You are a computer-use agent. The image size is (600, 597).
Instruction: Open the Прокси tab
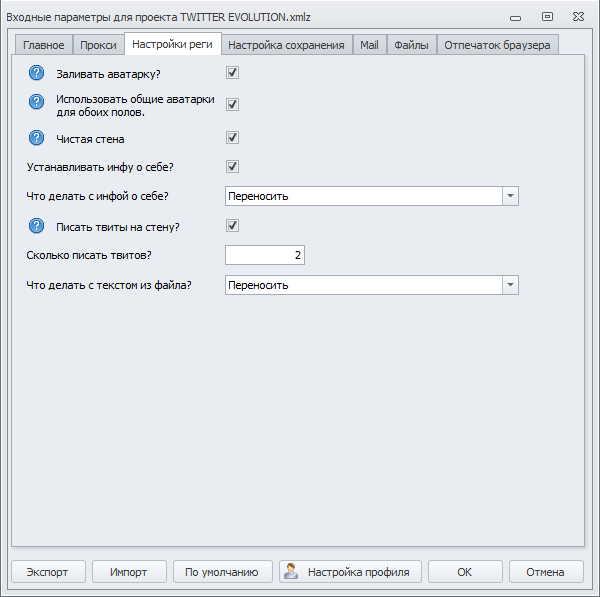98,45
